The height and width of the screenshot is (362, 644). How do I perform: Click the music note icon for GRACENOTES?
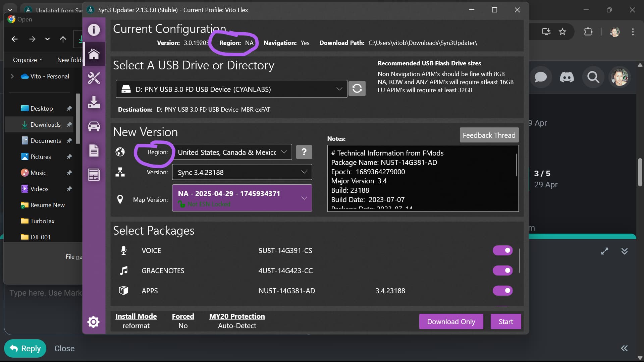124,270
